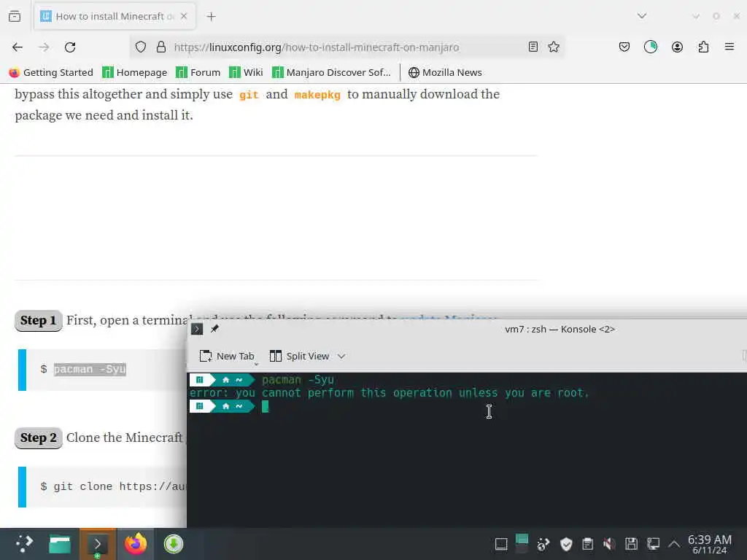Open Konsole window menu terminal icon
747x560 pixels.
click(x=197, y=329)
